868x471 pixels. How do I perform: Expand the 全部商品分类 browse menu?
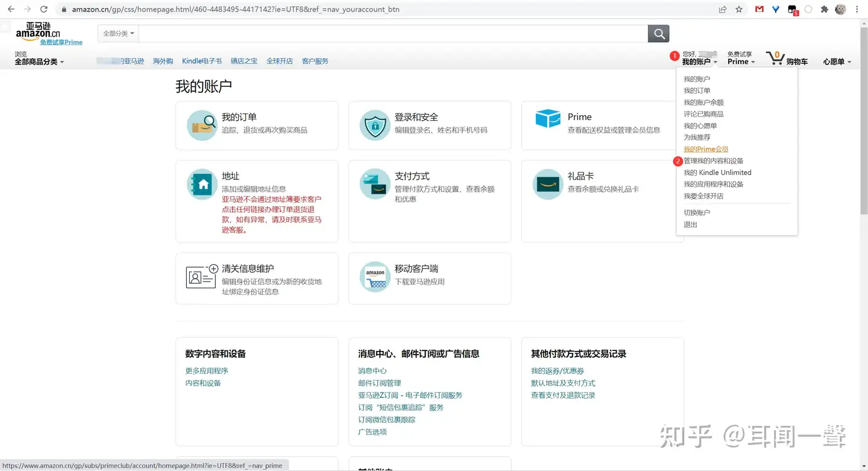[39, 62]
